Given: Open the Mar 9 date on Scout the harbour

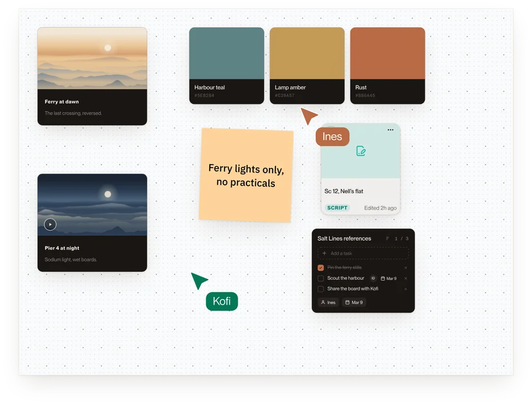Looking at the screenshot, I should click(389, 279).
